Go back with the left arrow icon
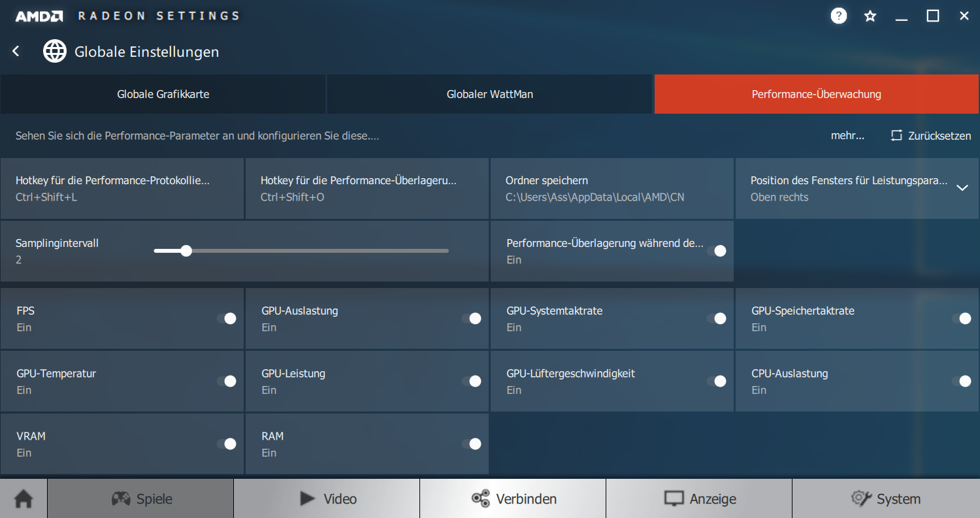Image resolution: width=980 pixels, height=518 pixels. click(x=16, y=51)
